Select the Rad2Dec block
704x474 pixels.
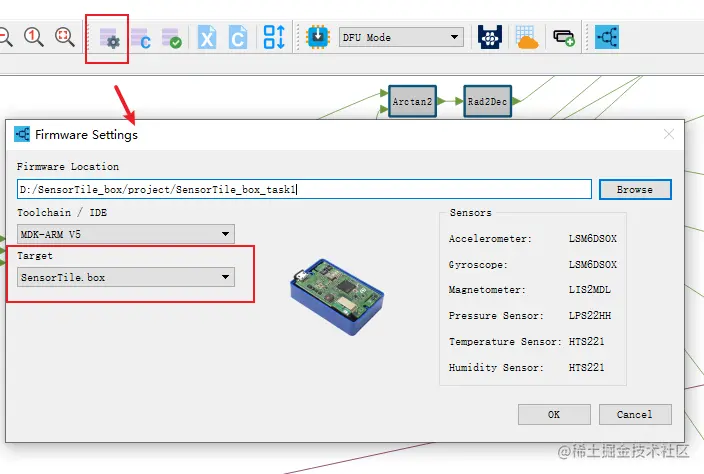click(488, 101)
